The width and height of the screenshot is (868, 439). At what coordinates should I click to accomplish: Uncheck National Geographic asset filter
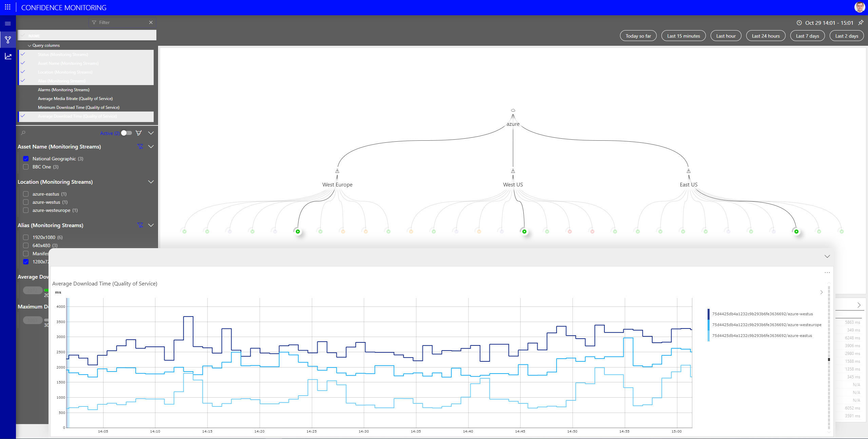click(x=26, y=159)
